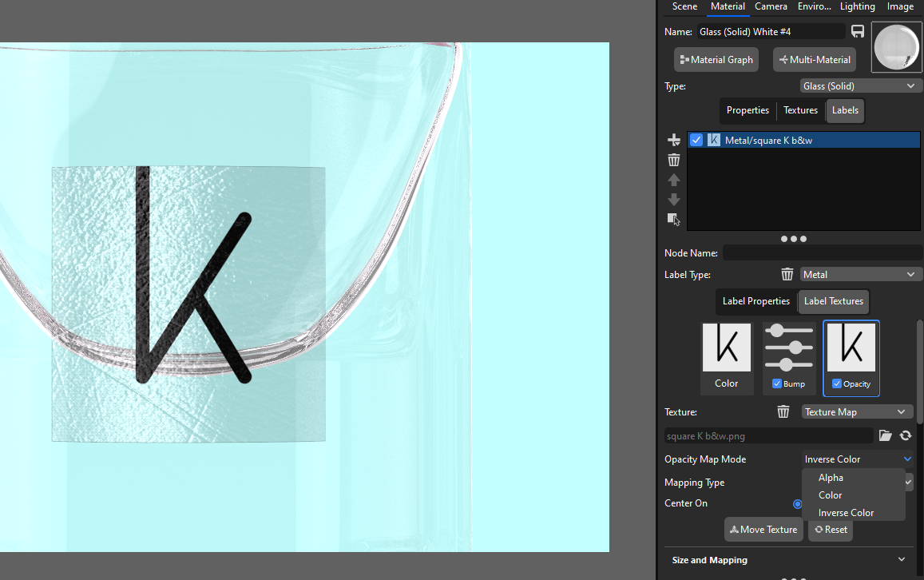Viewport: 924px width, 580px height.
Task: Select the Color label texture swatch
Action: point(727,347)
